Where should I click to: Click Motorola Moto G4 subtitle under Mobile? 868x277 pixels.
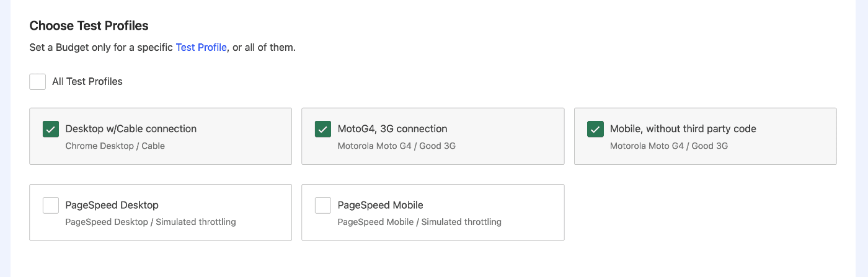click(668, 146)
